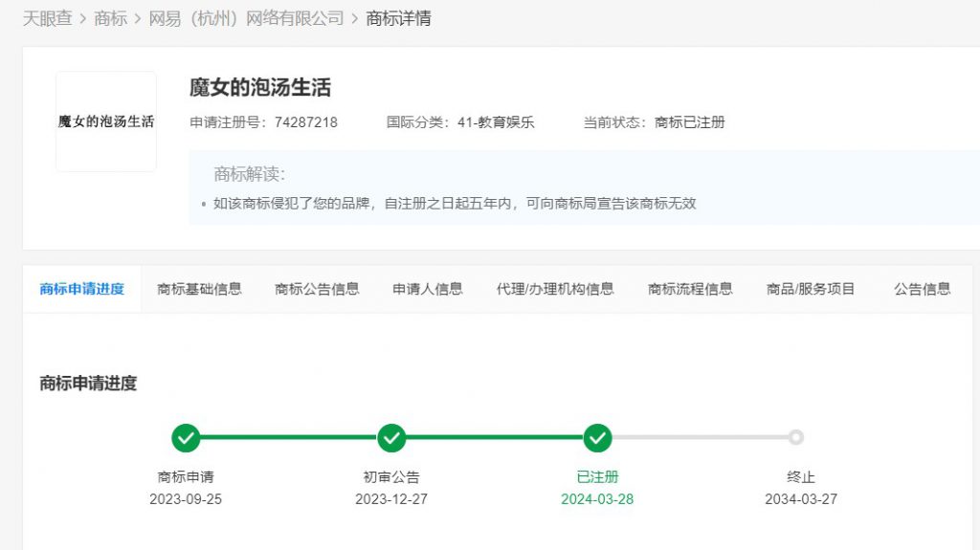Screen dimensions: 980x550
Task: Click the 魔女的泡汤生活 heading title
Action: click(260, 87)
